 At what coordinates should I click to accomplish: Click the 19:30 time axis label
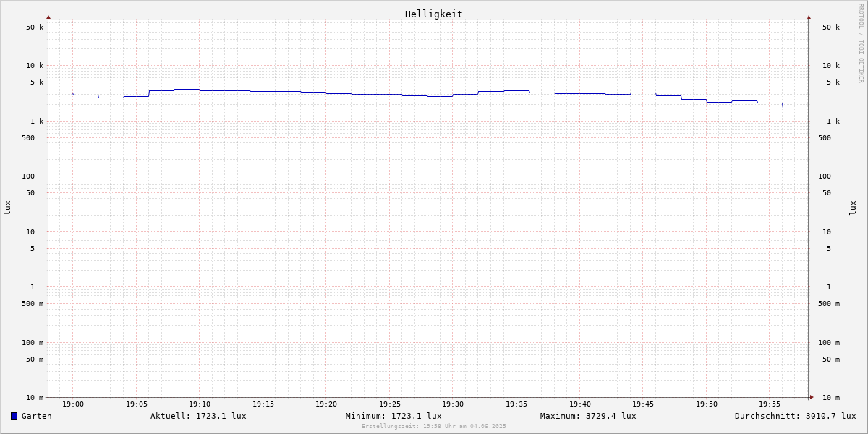point(453,404)
